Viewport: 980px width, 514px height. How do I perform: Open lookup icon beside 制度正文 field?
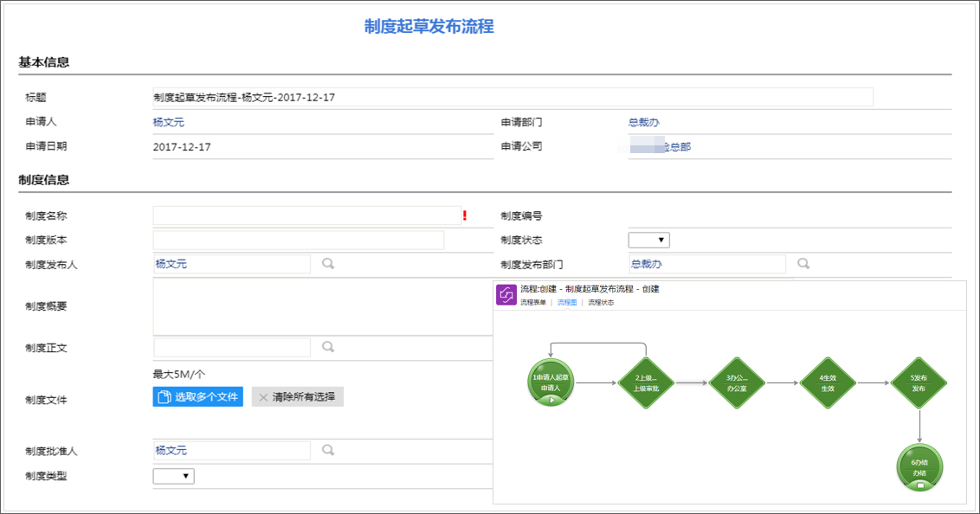click(x=326, y=346)
